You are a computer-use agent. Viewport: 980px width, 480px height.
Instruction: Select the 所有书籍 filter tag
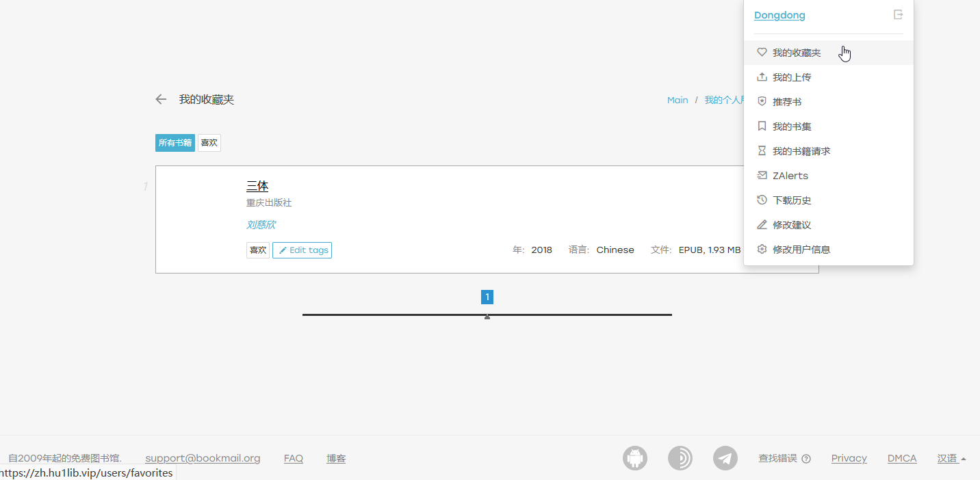click(x=175, y=143)
